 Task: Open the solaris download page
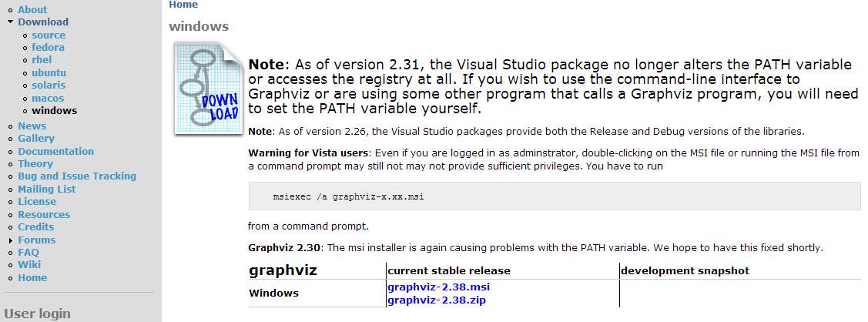(49, 86)
